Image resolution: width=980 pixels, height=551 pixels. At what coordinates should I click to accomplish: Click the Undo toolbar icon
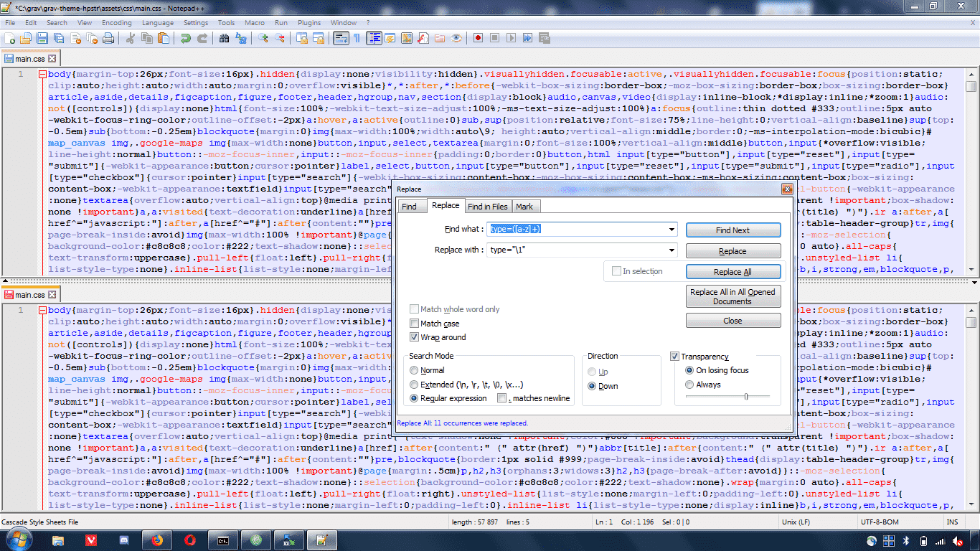pyautogui.click(x=186, y=38)
